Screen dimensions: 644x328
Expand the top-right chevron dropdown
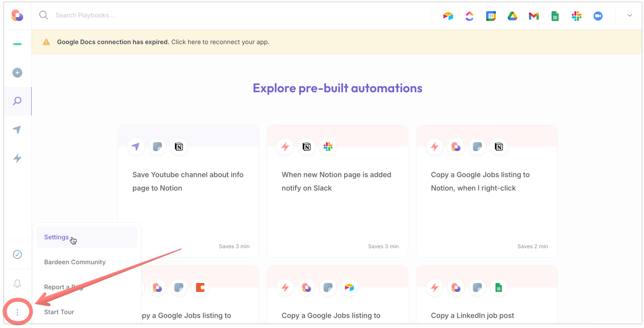[x=629, y=16]
